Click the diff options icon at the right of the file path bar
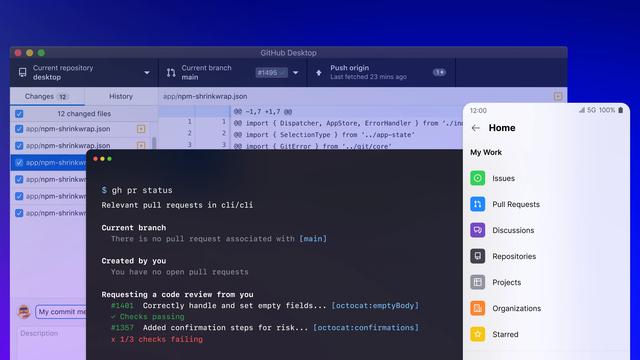This screenshot has width=640, height=360. click(x=558, y=96)
